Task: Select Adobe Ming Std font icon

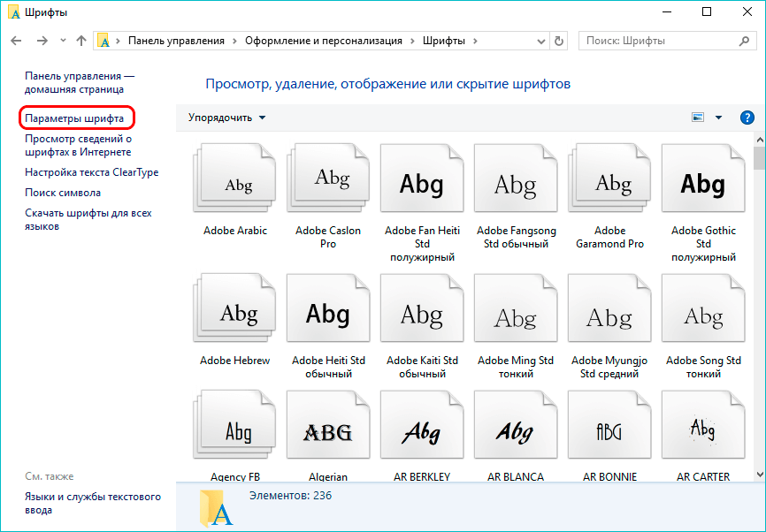Action: [x=516, y=308]
